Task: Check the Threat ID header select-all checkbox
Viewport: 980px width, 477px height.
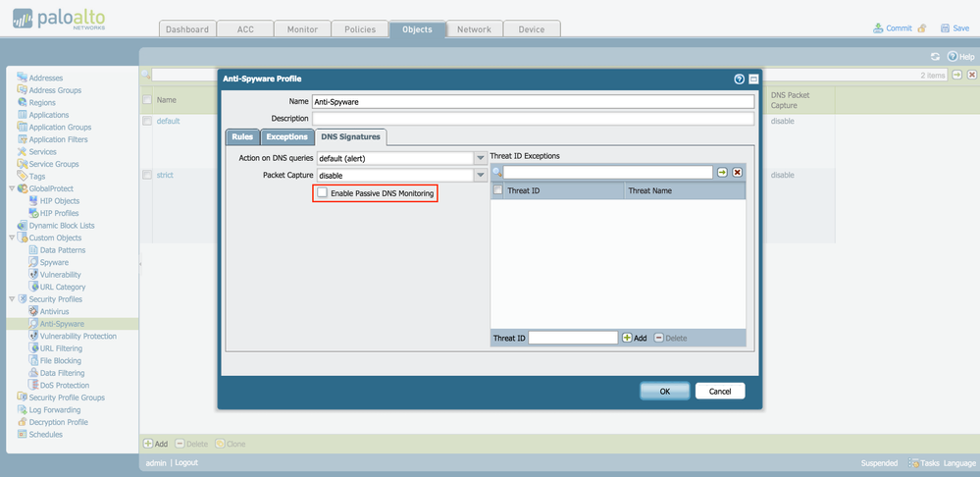Action: (498, 190)
